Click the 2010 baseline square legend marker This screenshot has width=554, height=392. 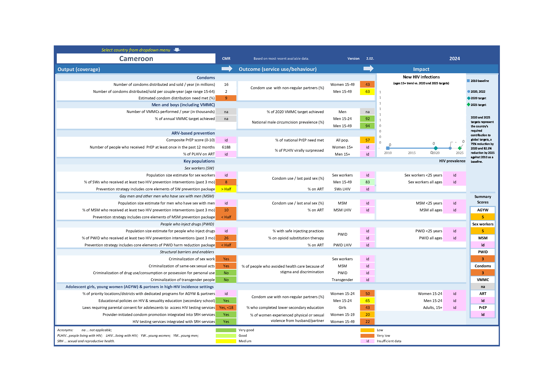click(468, 81)
